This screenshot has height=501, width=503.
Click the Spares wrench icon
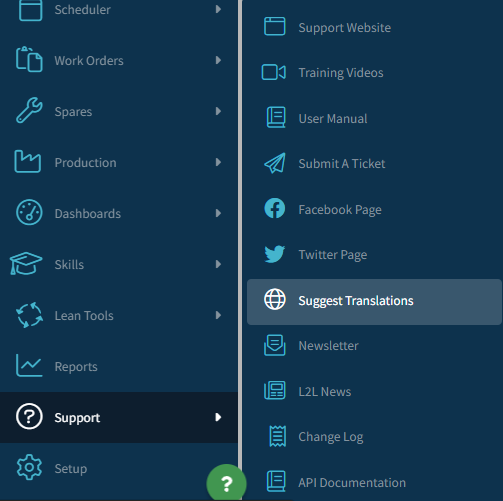[x=29, y=110]
